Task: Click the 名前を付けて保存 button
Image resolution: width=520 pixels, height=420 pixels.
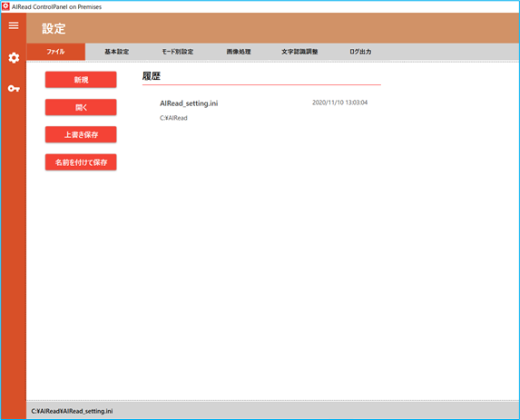Action: coord(81,162)
